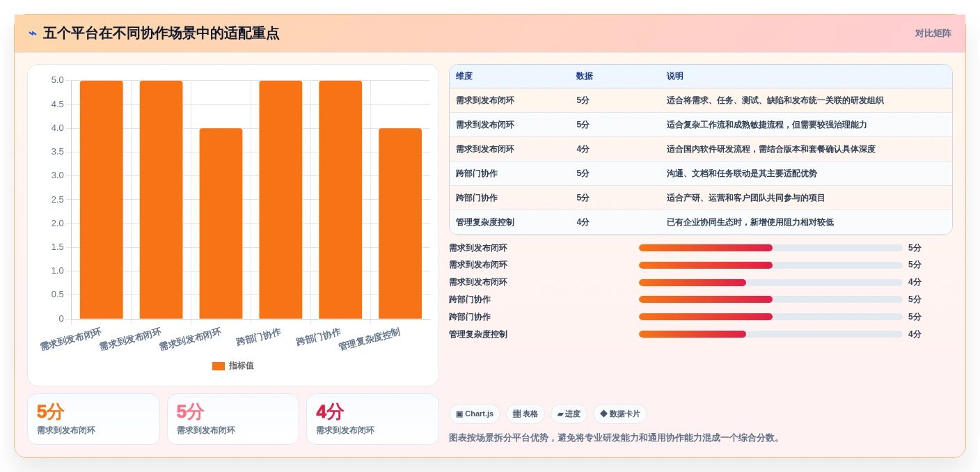This screenshot has height=472, width=980.
Task: Open the red 4分 data card
Action: [x=372, y=419]
